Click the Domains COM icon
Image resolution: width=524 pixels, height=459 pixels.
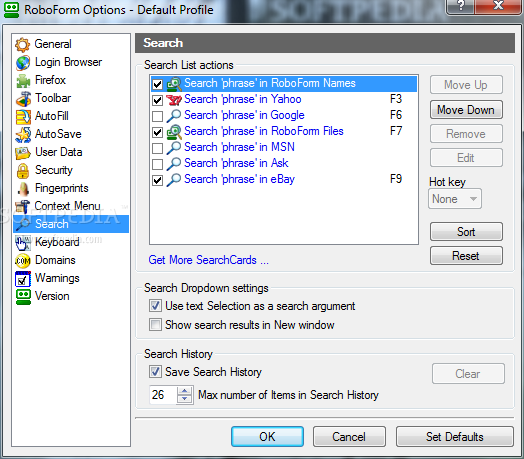click(x=23, y=261)
